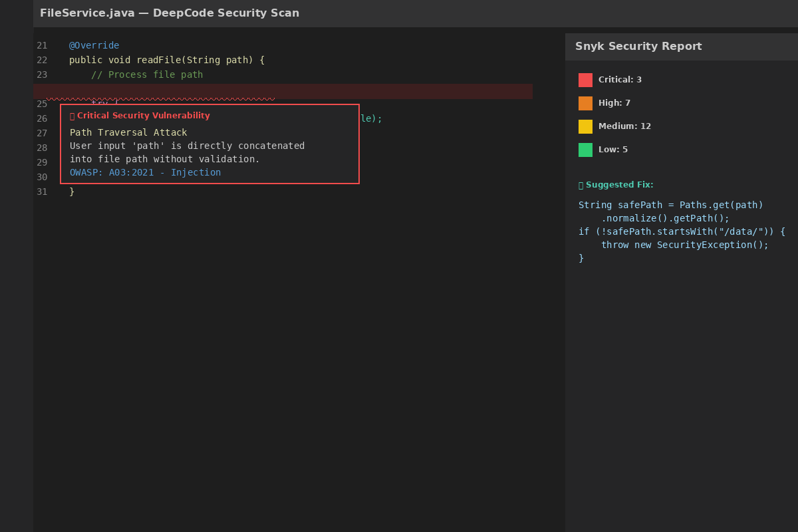The image size is (798, 532).
Task: Click the yellow Medium severity swatch
Action: (585, 126)
